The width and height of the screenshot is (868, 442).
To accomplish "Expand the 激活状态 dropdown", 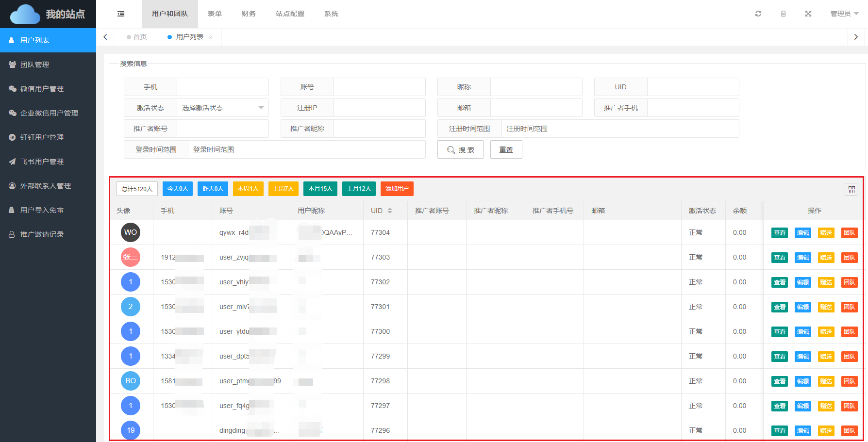I will point(222,108).
